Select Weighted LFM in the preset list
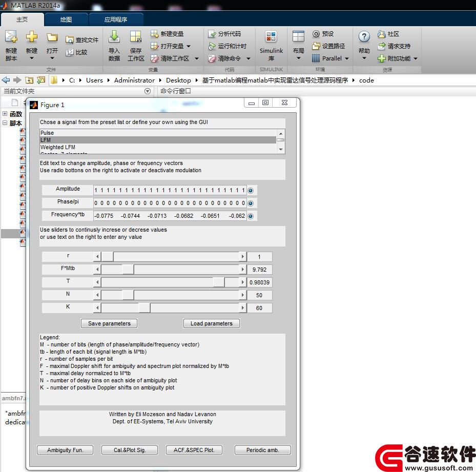This screenshot has width=476, height=472. tap(158, 147)
